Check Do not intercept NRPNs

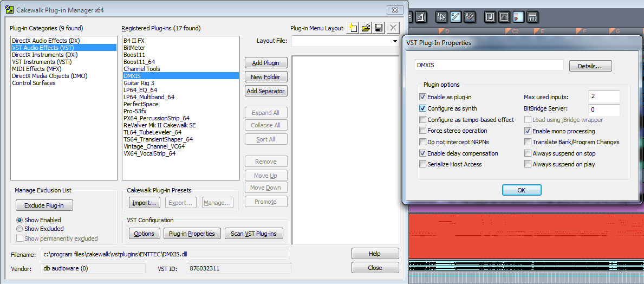[422, 142]
